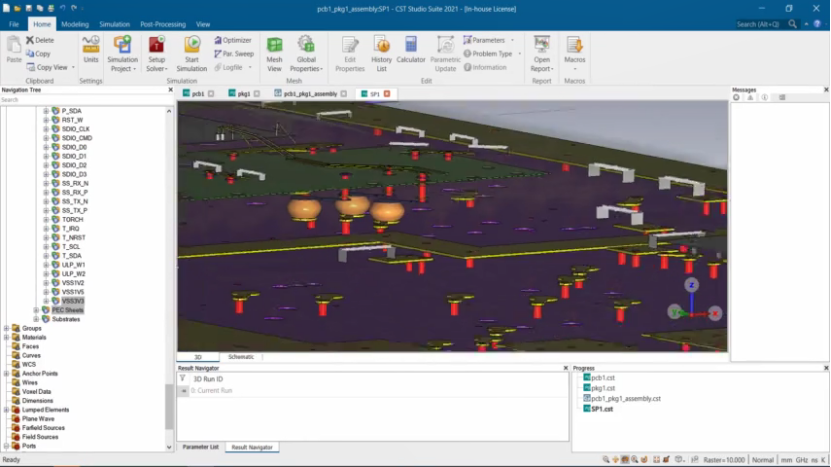Switch to the Parameter List tab

pos(200,447)
